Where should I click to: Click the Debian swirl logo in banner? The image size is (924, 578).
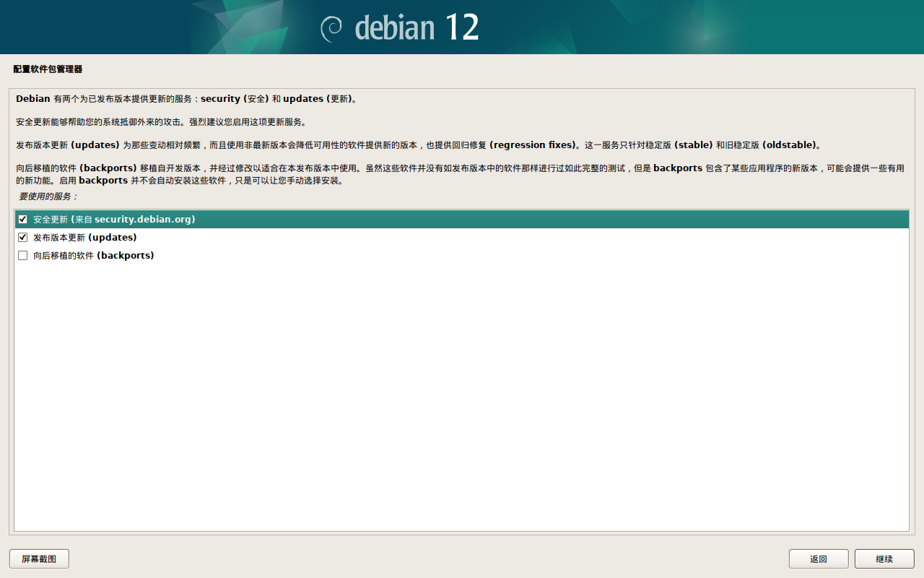331,28
